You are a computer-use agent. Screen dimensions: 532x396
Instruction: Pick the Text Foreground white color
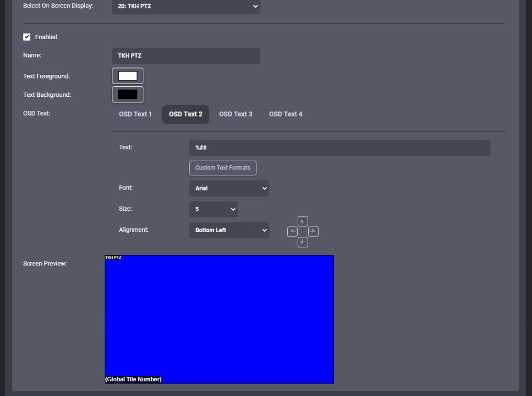pos(128,76)
